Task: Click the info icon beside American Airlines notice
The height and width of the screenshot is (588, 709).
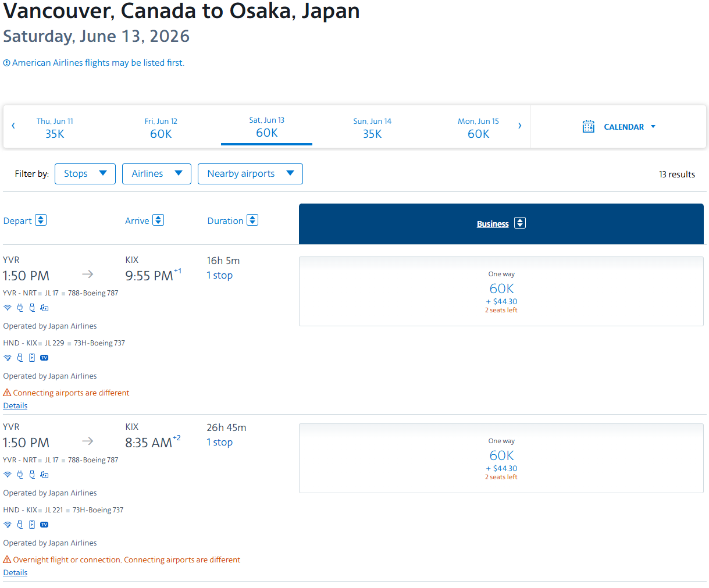Action: (6, 63)
